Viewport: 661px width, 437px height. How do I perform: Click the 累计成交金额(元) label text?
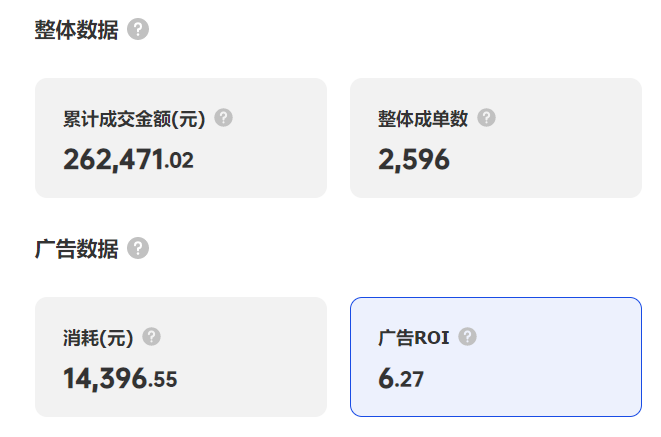click(134, 119)
